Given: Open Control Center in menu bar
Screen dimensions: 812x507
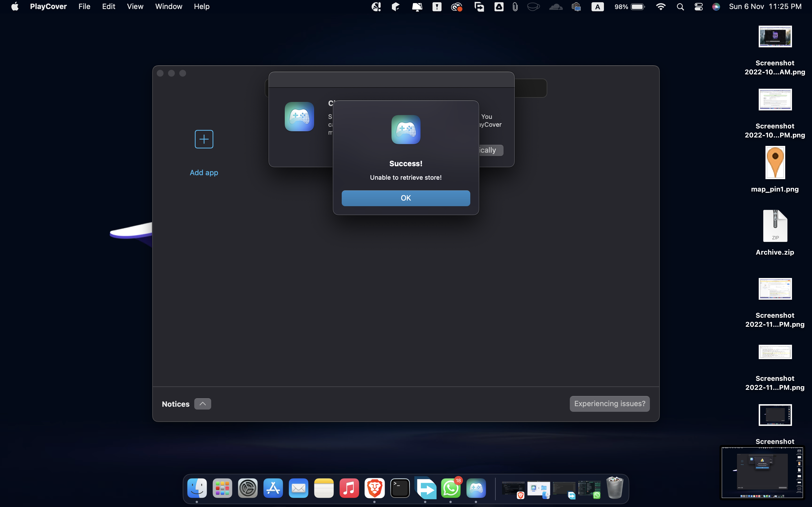Looking at the screenshot, I should (699, 7).
